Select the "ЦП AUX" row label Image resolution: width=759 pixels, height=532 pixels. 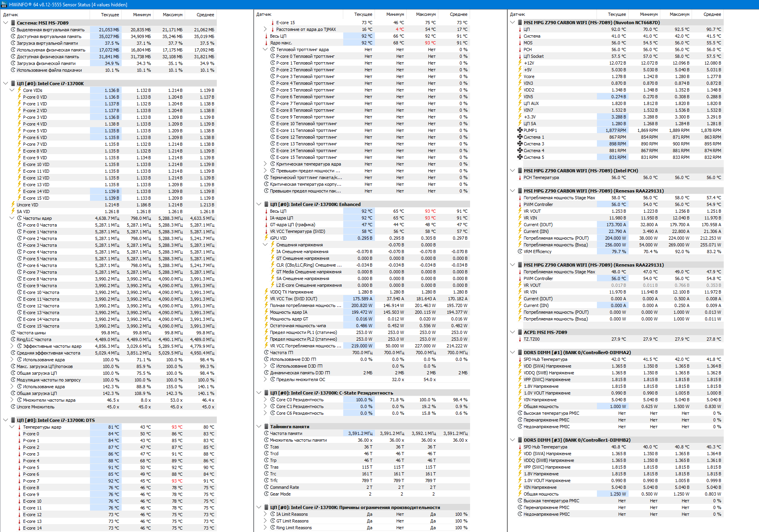[x=531, y=103]
